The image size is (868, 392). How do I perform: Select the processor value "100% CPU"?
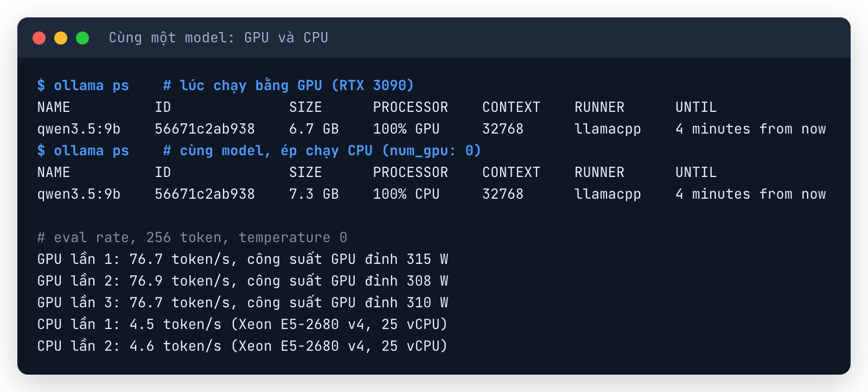point(406,194)
